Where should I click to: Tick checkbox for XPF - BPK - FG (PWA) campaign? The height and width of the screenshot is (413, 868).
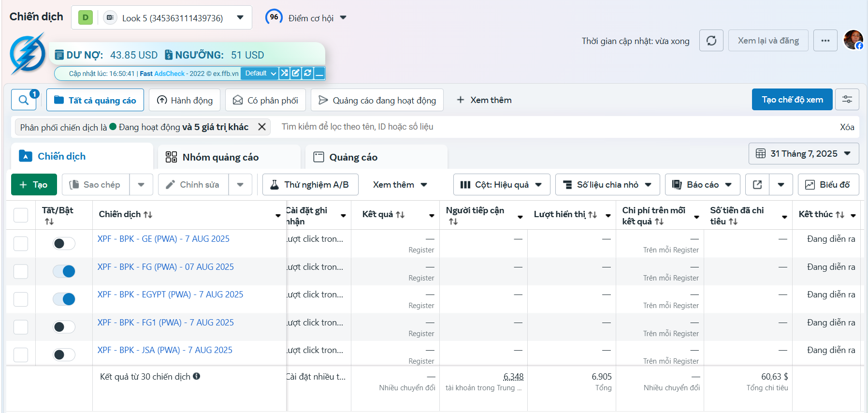click(x=21, y=271)
